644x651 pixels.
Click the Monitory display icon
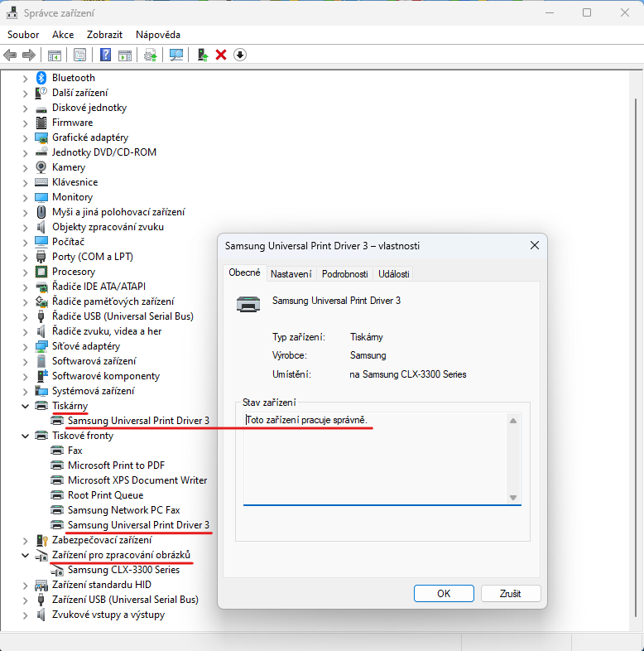pyautogui.click(x=41, y=197)
